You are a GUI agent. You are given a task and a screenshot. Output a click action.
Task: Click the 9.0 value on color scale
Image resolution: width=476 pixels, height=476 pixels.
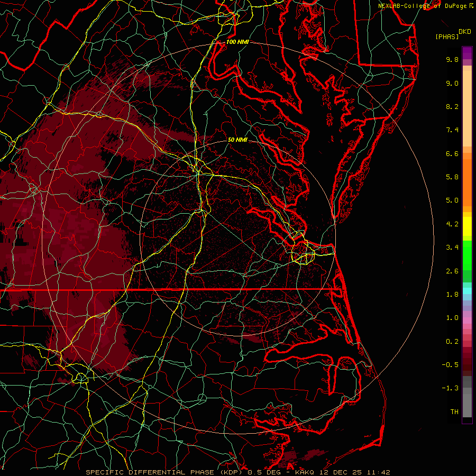[452, 83]
